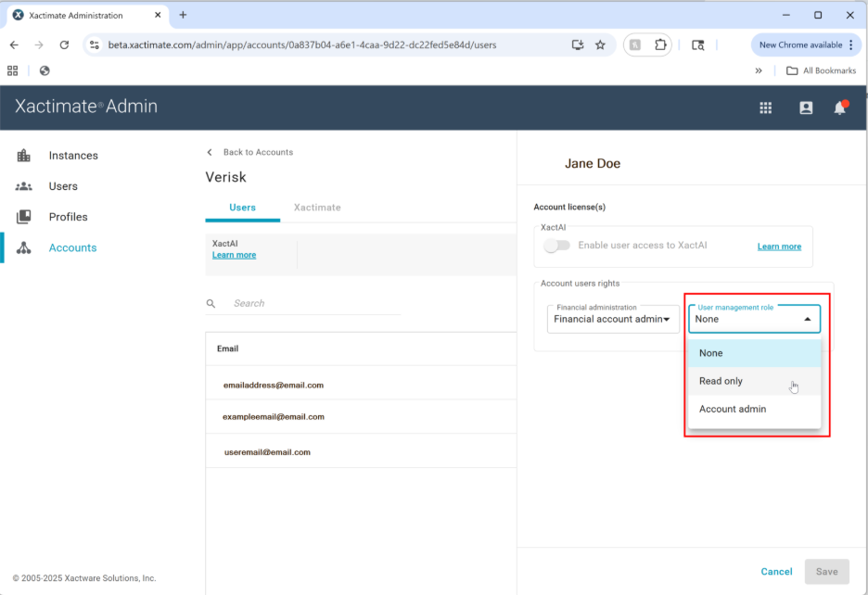The height and width of the screenshot is (595, 868).
Task: Click the Profiles book icon
Action: [23, 217]
